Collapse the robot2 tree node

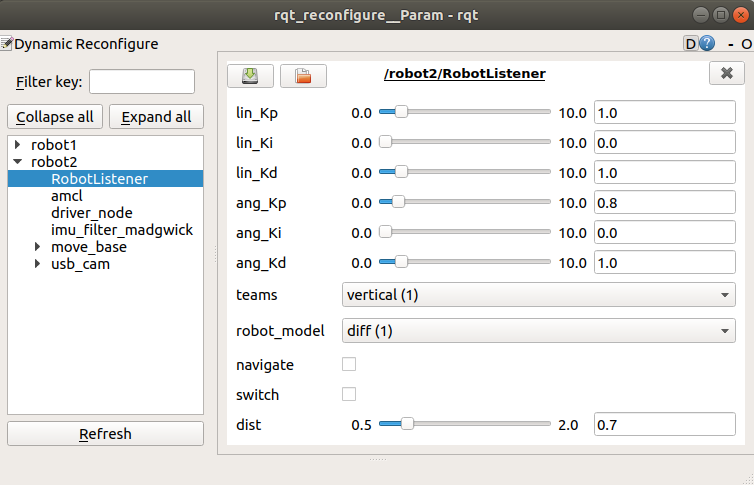[18, 162]
